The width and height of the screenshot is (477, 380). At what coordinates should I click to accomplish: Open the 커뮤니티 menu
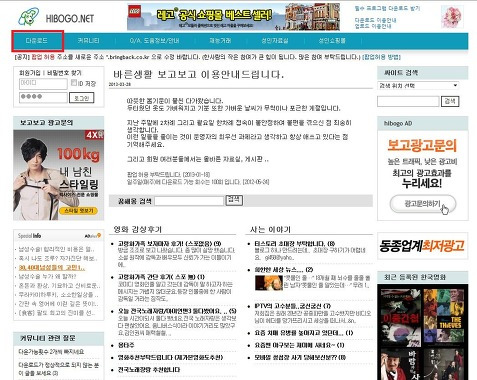[x=88, y=41]
